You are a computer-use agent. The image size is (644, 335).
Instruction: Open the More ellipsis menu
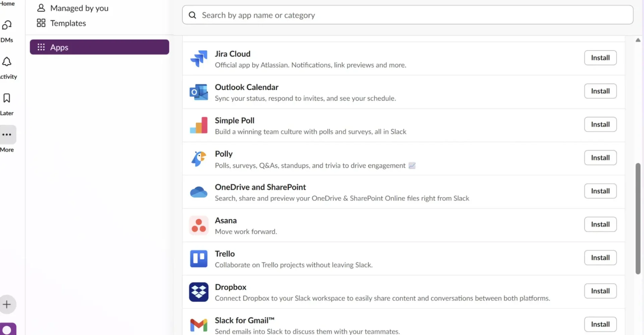7,135
